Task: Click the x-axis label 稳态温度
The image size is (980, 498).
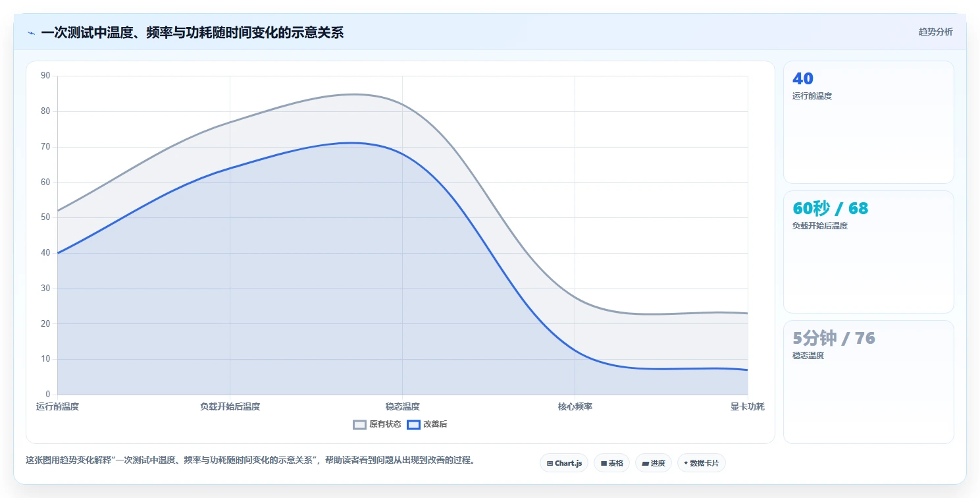Action: [x=402, y=407]
